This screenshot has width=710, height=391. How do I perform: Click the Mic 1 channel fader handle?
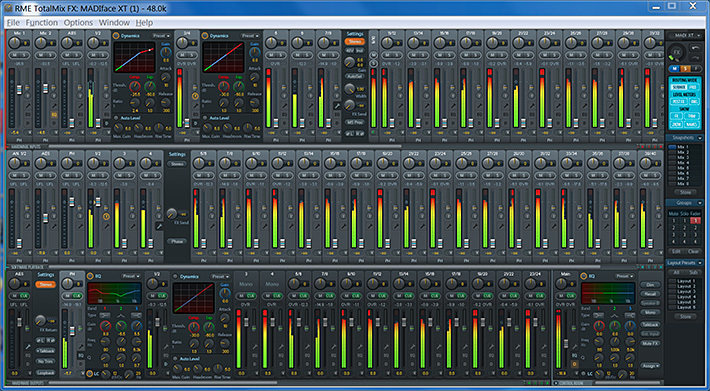pos(19,89)
